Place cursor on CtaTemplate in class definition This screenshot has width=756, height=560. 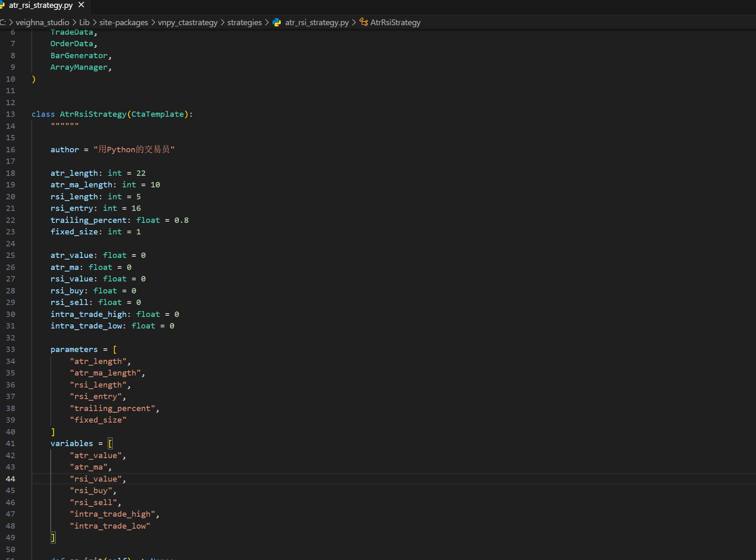[157, 114]
